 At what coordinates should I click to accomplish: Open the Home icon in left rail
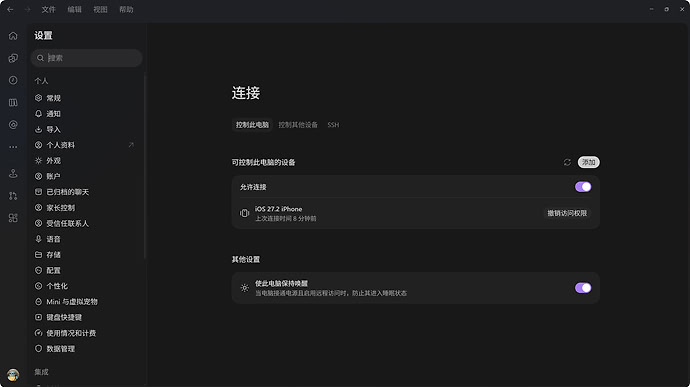click(13, 36)
